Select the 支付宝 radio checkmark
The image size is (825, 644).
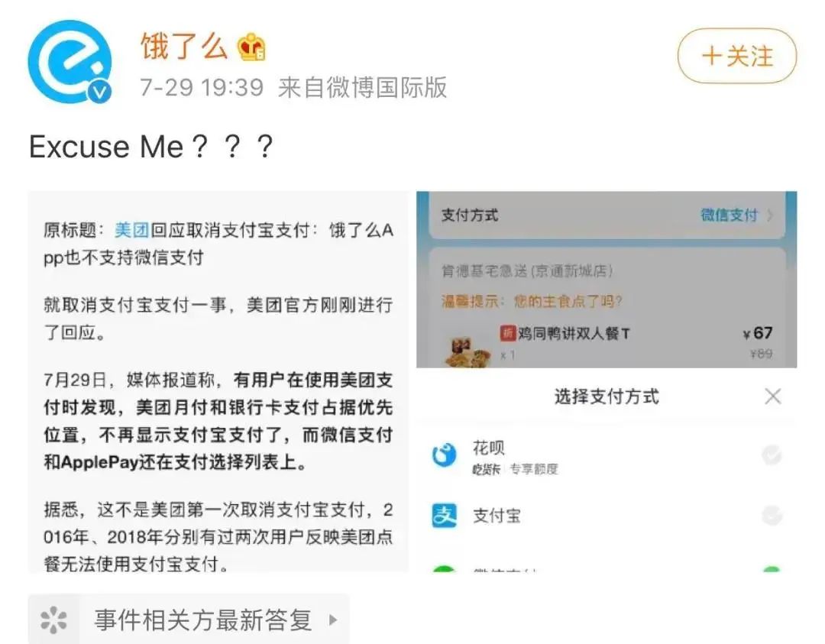[772, 516]
